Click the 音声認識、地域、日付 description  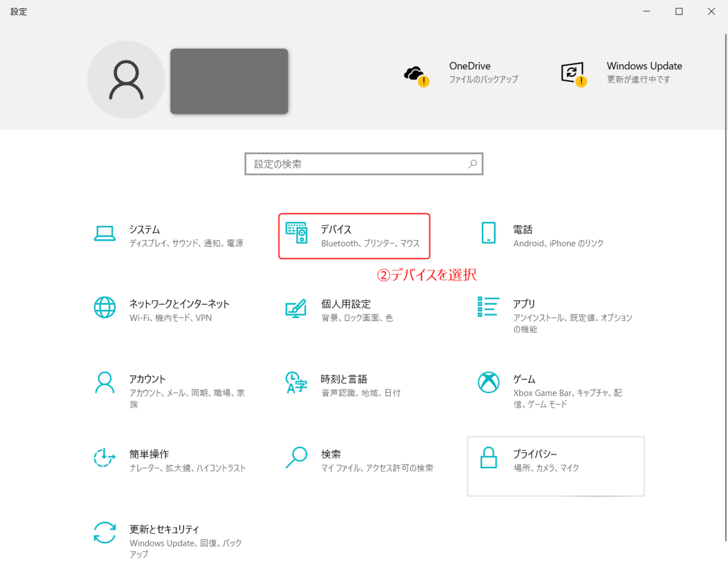(361, 392)
